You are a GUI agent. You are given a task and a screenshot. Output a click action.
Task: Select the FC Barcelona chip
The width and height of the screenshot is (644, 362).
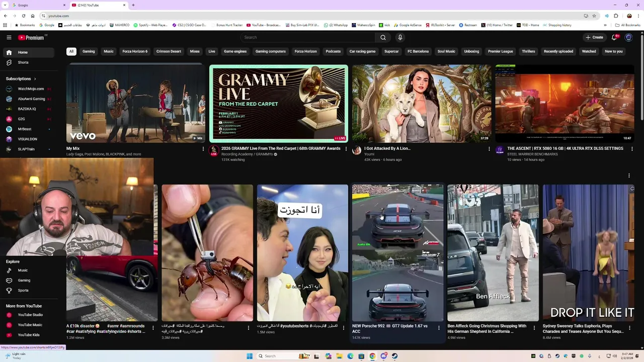[418, 51]
